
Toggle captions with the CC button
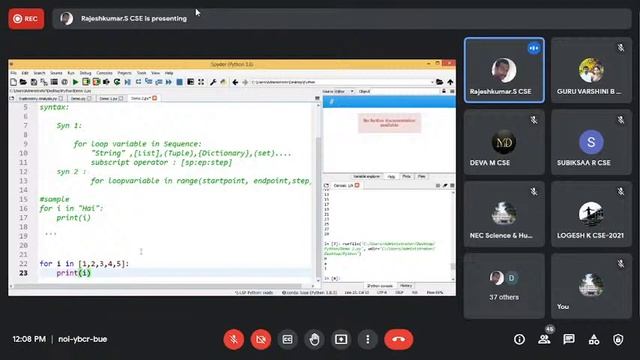tap(287, 339)
